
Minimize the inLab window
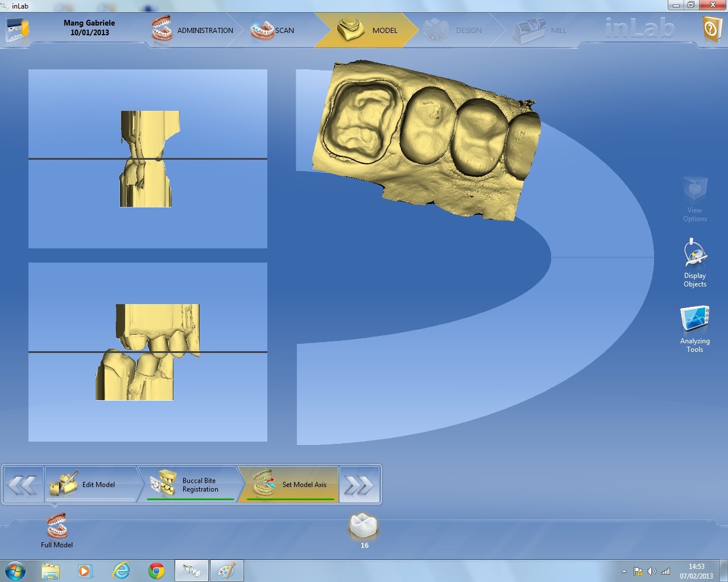[676, 5]
